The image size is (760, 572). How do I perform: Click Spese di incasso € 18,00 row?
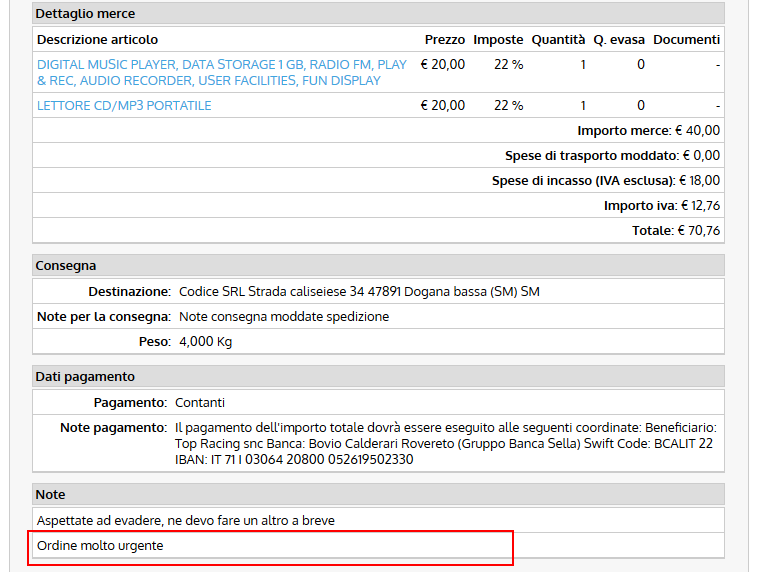coord(379,180)
